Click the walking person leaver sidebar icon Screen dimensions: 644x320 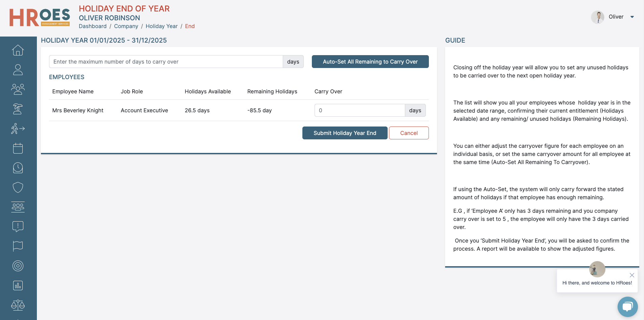(18, 129)
